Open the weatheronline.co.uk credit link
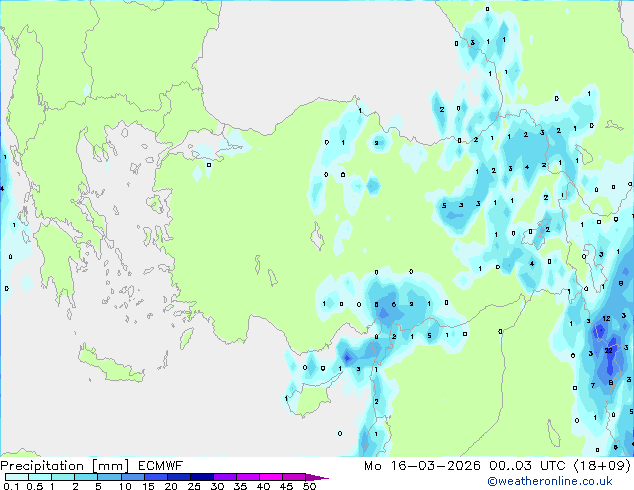Screen dimensions: 634x490 550,481
